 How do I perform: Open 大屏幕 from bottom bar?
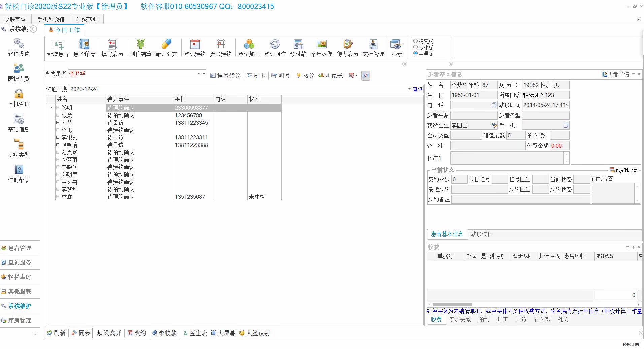223,333
